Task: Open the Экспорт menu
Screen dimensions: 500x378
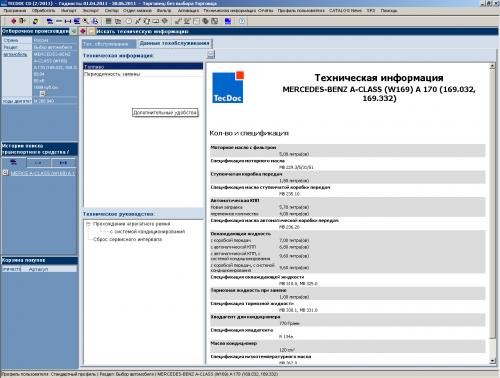Action: coord(91,11)
